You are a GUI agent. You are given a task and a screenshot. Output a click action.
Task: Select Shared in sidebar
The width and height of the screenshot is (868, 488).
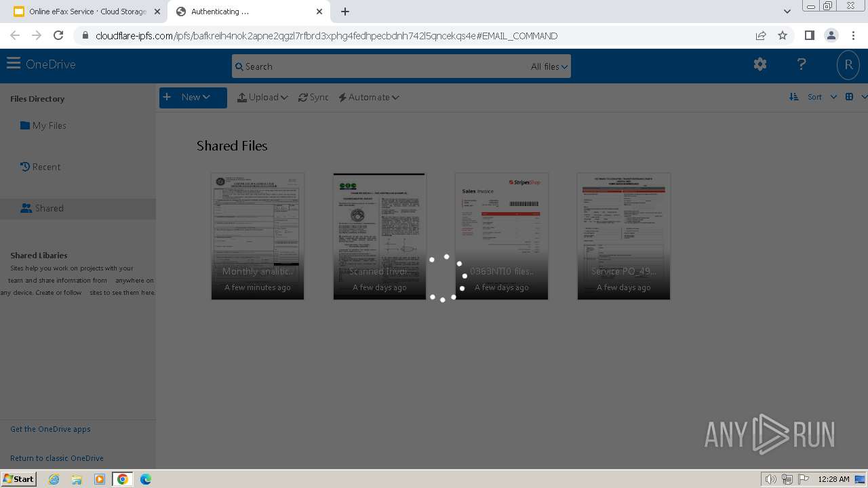click(x=78, y=208)
